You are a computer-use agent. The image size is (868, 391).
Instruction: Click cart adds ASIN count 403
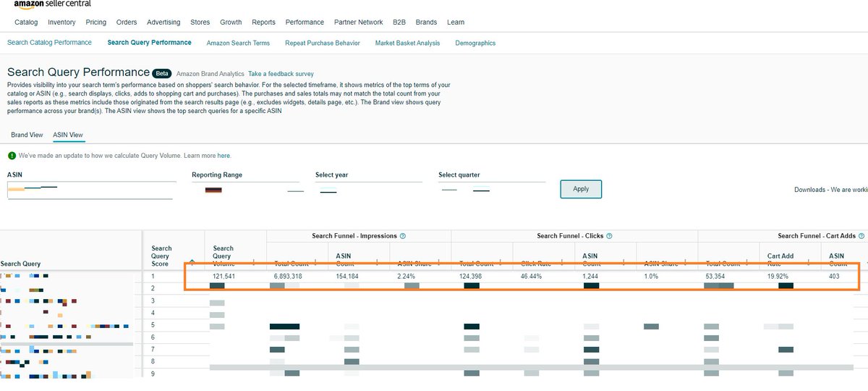834,277
